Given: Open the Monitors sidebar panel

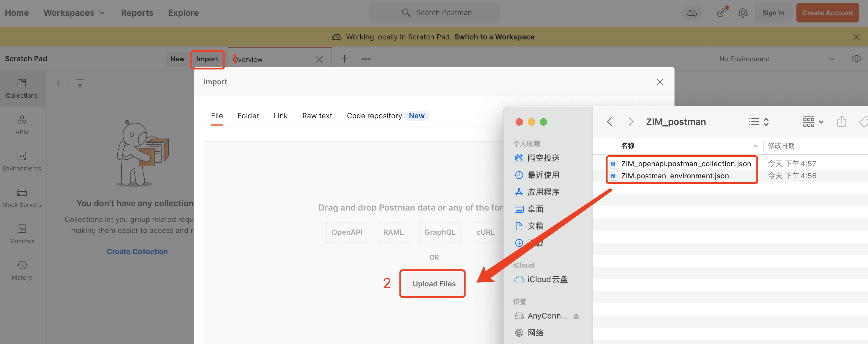Looking at the screenshot, I should click(x=22, y=234).
